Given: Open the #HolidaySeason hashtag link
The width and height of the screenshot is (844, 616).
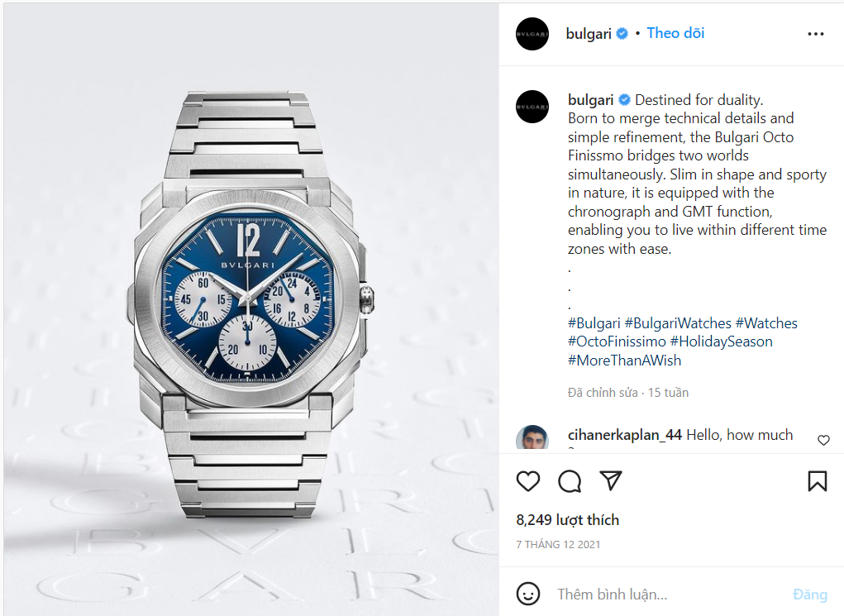Looking at the screenshot, I should tap(722, 341).
